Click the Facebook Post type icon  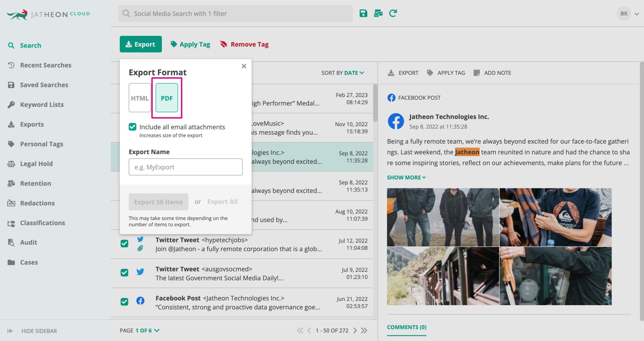pyautogui.click(x=391, y=98)
